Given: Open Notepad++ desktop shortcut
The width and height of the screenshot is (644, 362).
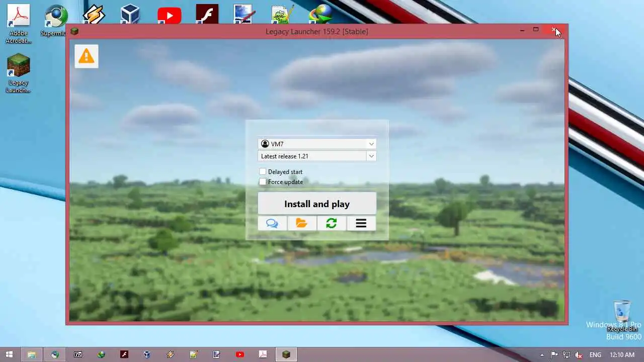Looking at the screenshot, I should coord(283,15).
